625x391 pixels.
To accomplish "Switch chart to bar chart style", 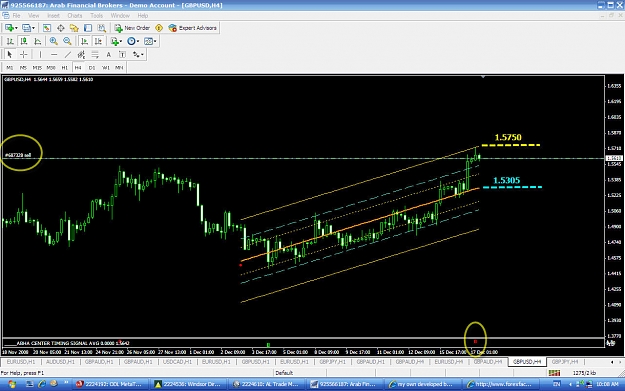I will (x=10, y=41).
